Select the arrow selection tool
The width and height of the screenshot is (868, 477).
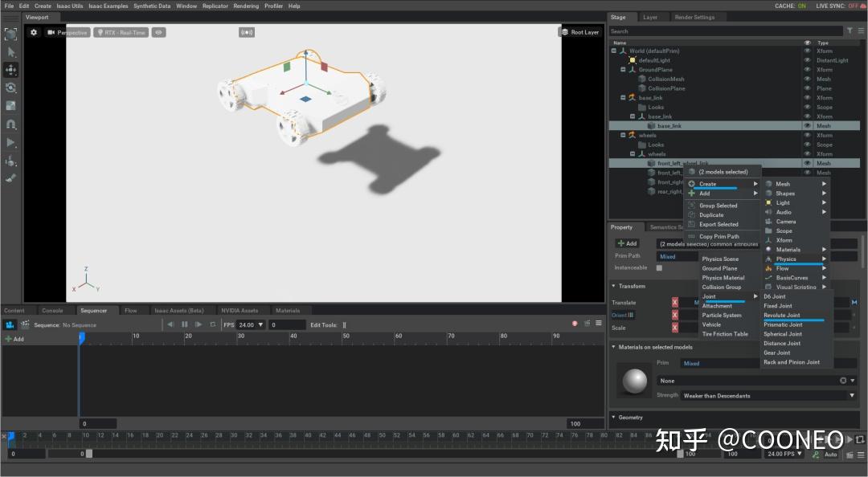click(11, 52)
